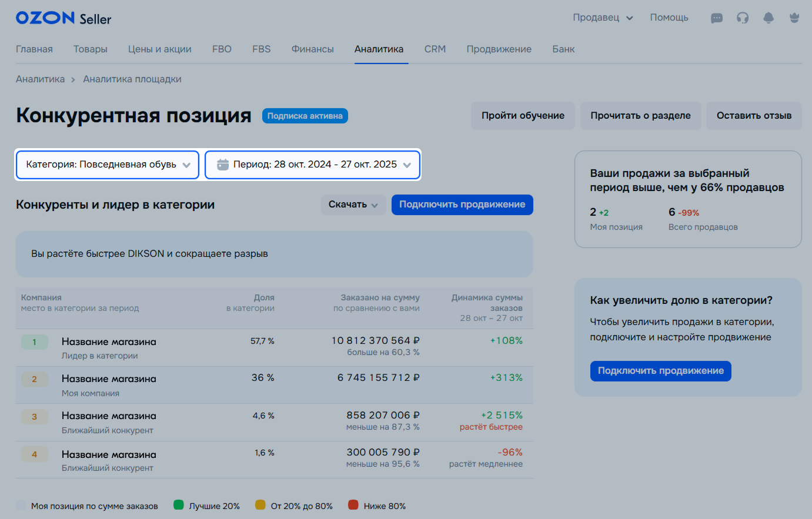This screenshot has width=812, height=519.
Task: Open the 'Период' date range dropdown
Action: (313, 165)
